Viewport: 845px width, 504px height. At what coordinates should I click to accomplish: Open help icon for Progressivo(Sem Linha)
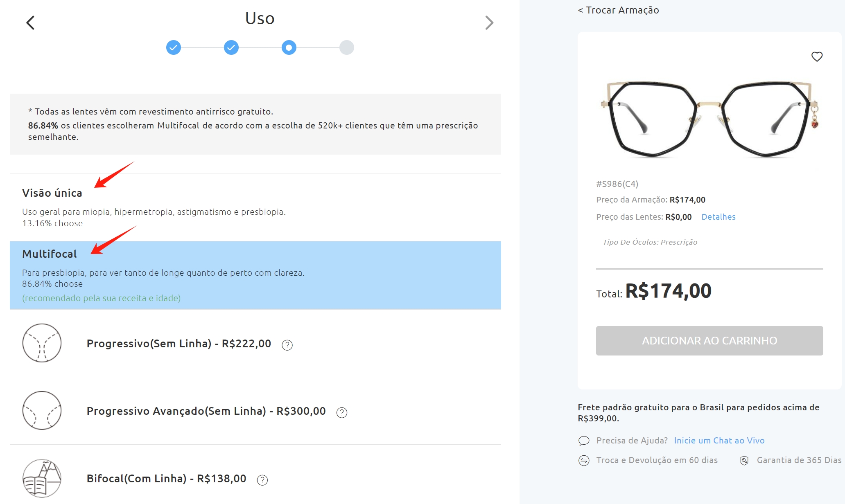point(287,345)
